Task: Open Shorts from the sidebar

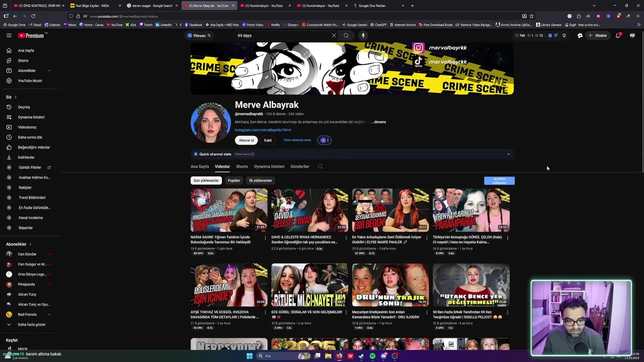Action: [23, 61]
